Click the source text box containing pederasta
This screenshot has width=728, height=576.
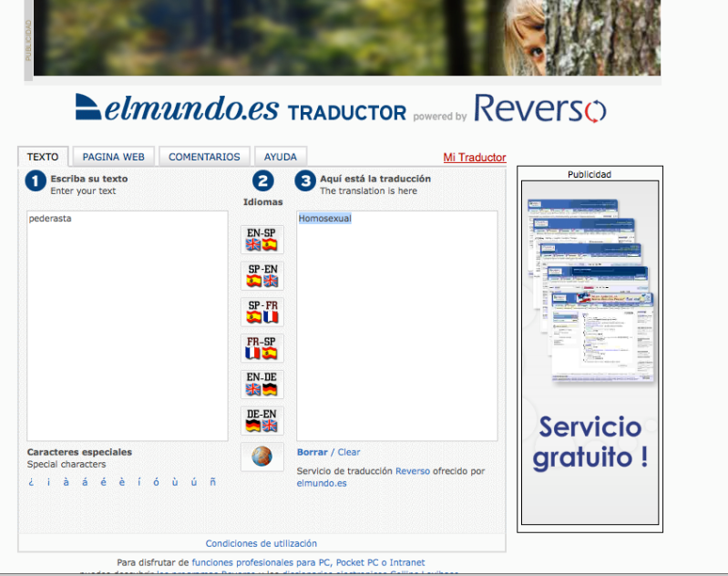127,325
